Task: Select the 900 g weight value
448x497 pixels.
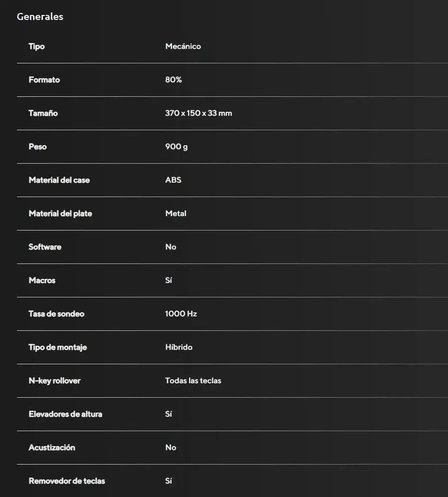Action: click(x=177, y=147)
